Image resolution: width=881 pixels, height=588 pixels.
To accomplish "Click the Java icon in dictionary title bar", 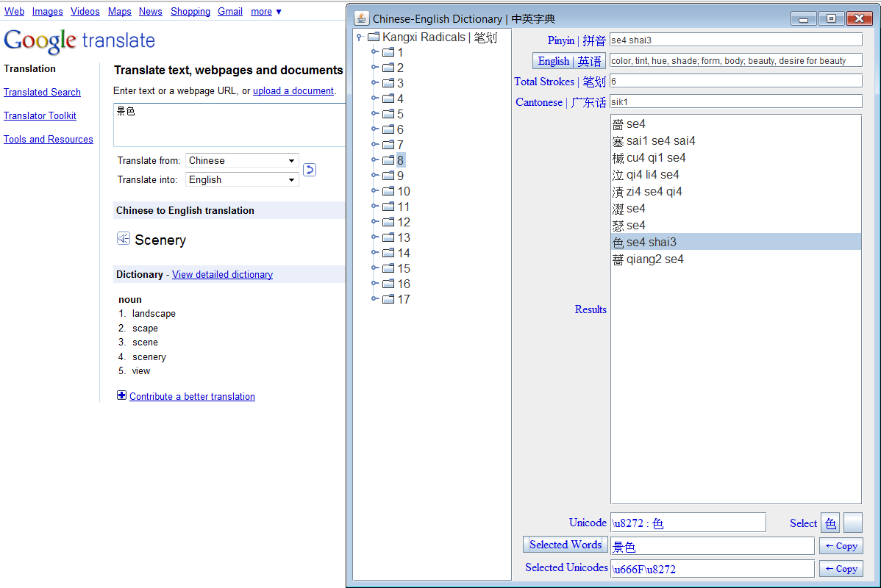I will click(361, 18).
